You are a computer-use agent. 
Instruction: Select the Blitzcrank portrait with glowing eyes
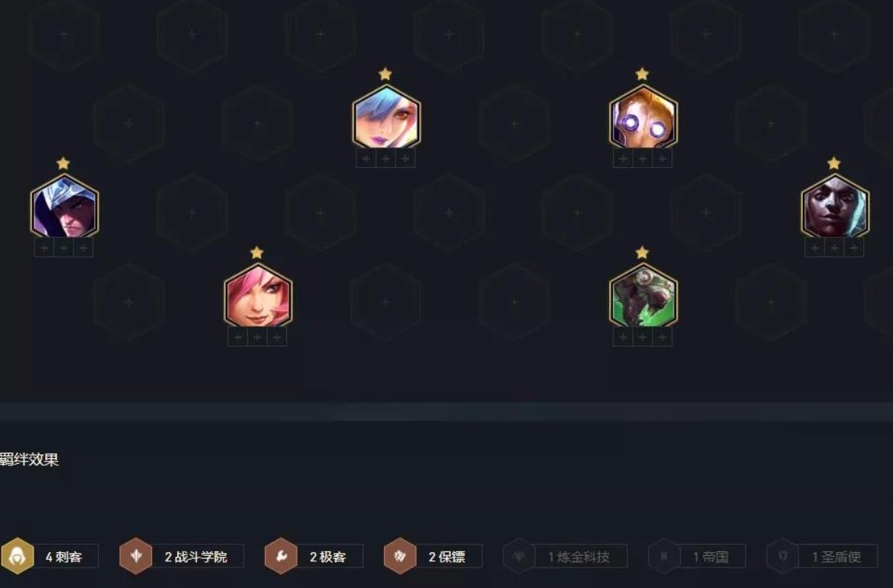(x=643, y=117)
